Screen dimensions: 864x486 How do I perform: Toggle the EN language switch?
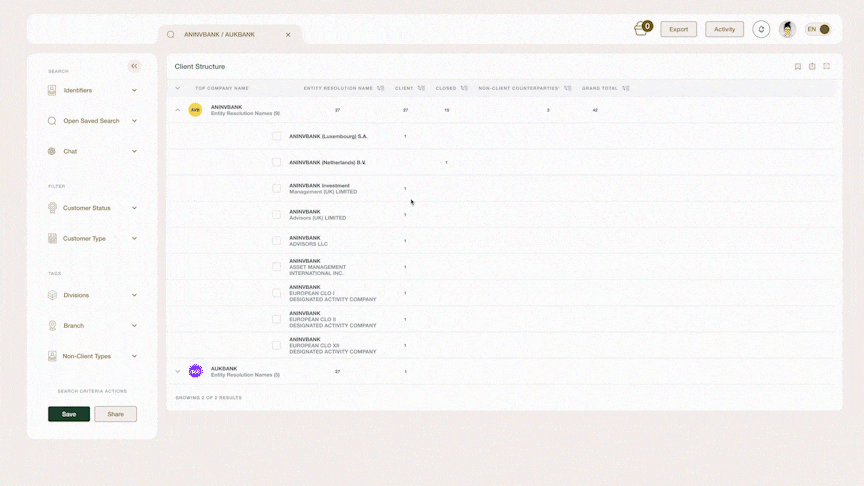coord(818,29)
